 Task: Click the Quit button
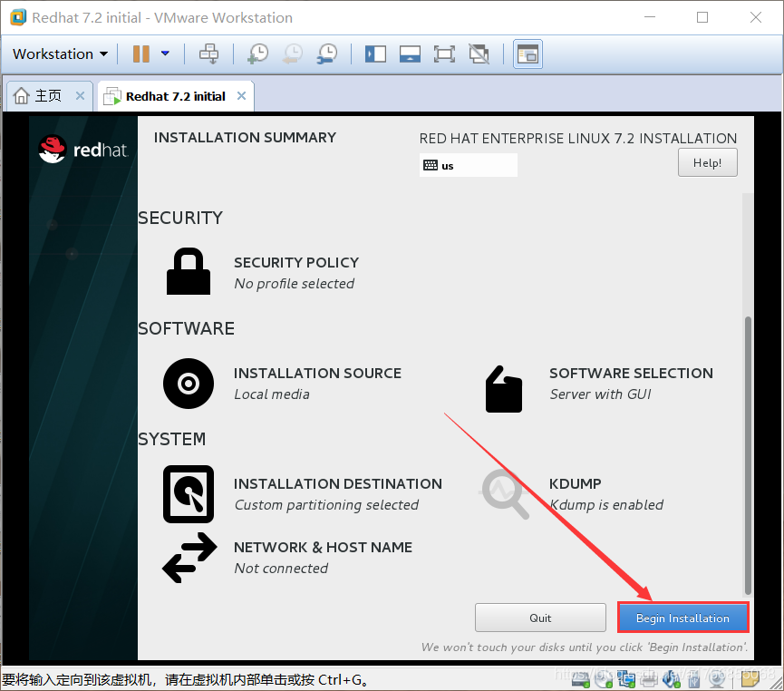(540, 618)
